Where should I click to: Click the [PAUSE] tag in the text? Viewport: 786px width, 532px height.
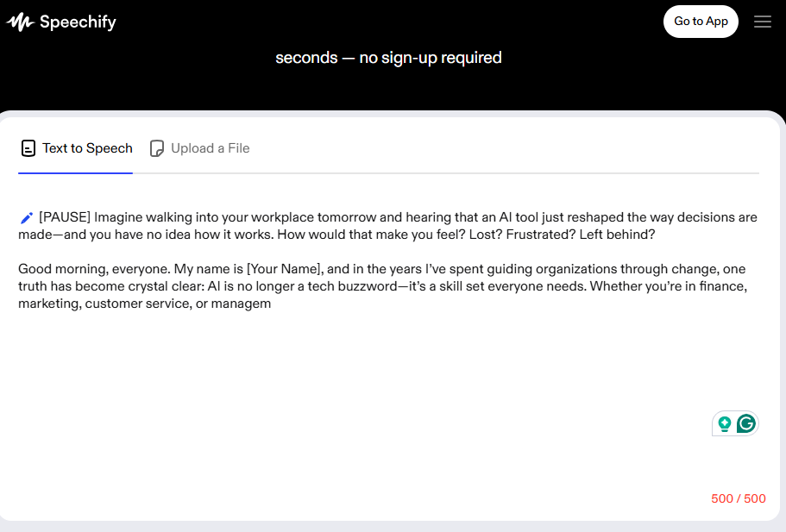[x=65, y=217]
